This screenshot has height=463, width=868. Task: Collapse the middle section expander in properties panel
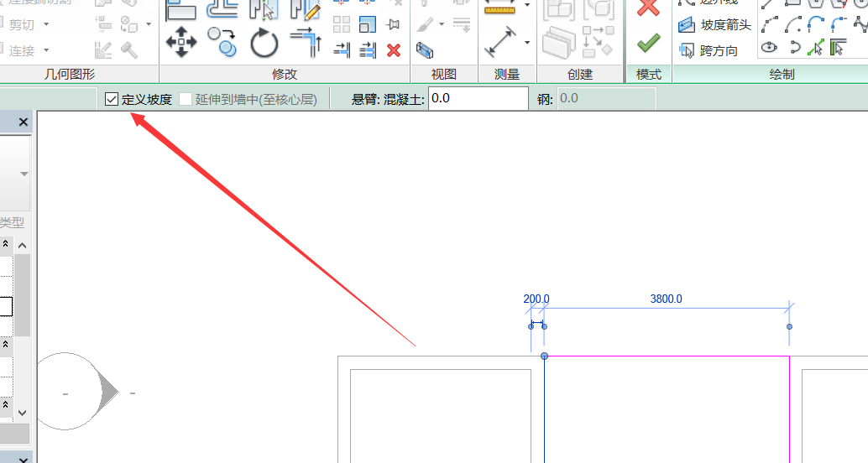pyautogui.click(x=5, y=344)
